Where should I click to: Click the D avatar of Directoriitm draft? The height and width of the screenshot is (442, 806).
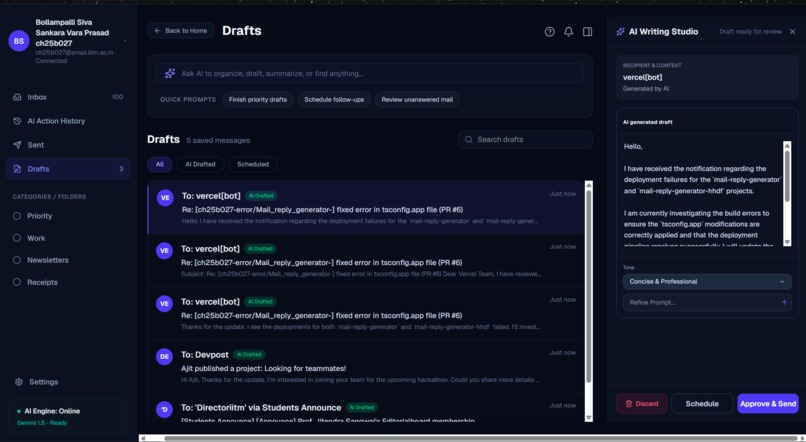click(164, 409)
